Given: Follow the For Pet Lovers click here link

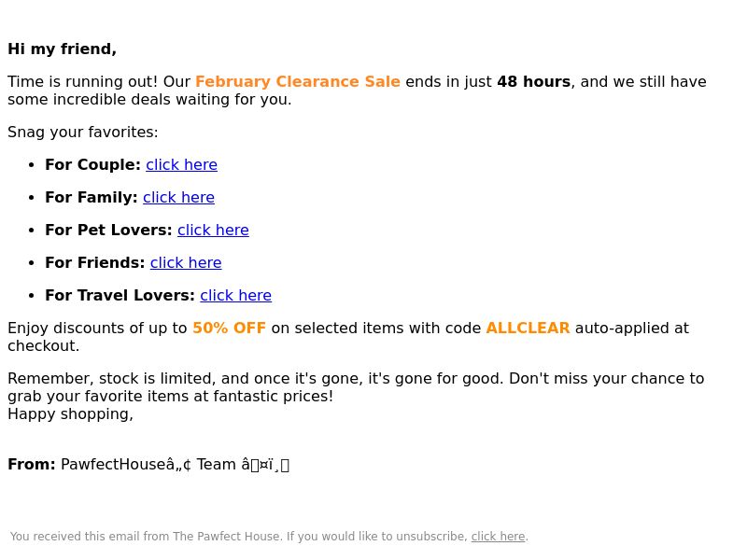Looking at the screenshot, I should coord(213,230).
